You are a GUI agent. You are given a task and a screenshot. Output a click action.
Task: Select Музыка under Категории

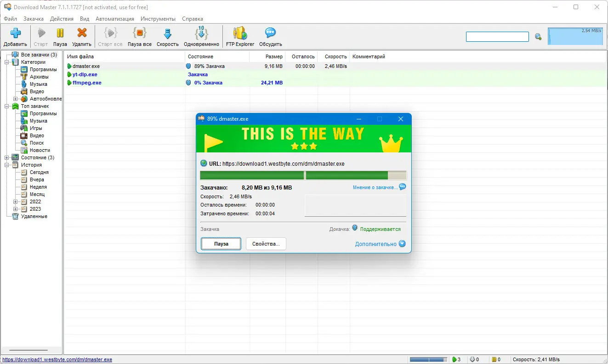39,84
